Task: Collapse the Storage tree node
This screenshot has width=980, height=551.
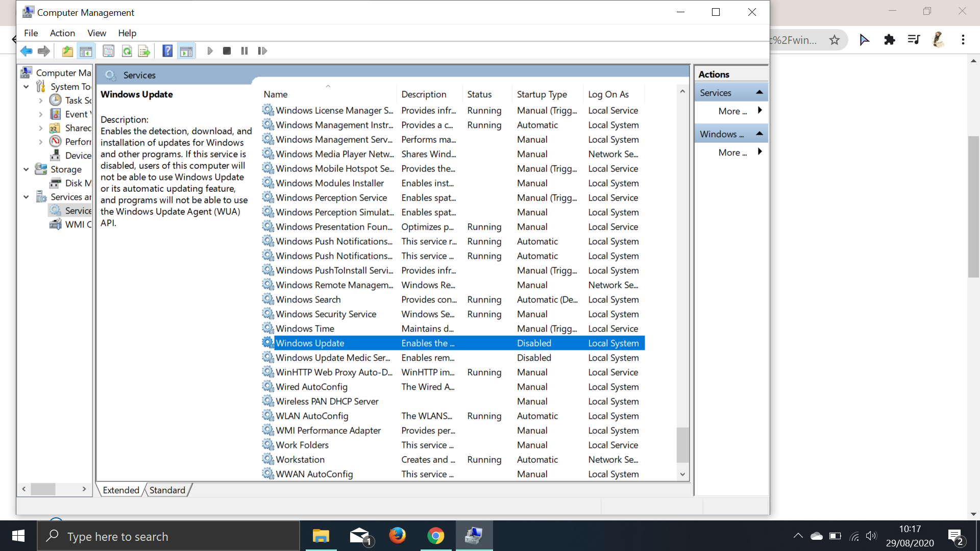Action: coord(26,169)
